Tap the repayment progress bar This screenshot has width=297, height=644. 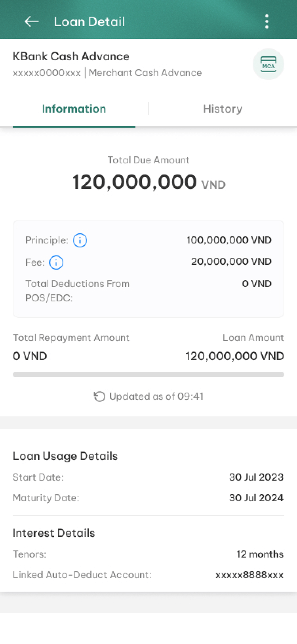pyautogui.click(x=148, y=374)
